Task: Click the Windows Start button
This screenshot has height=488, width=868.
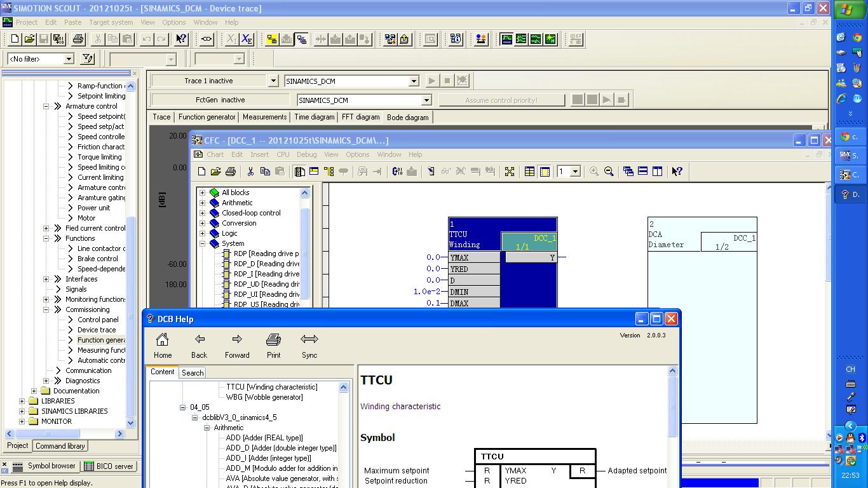Action: [x=850, y=10]
